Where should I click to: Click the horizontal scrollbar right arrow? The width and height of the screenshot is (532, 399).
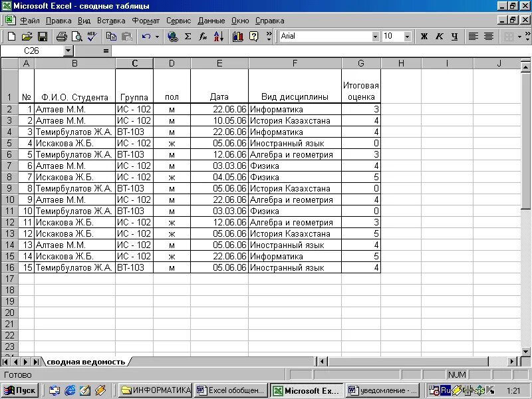(x=513, y=361)
